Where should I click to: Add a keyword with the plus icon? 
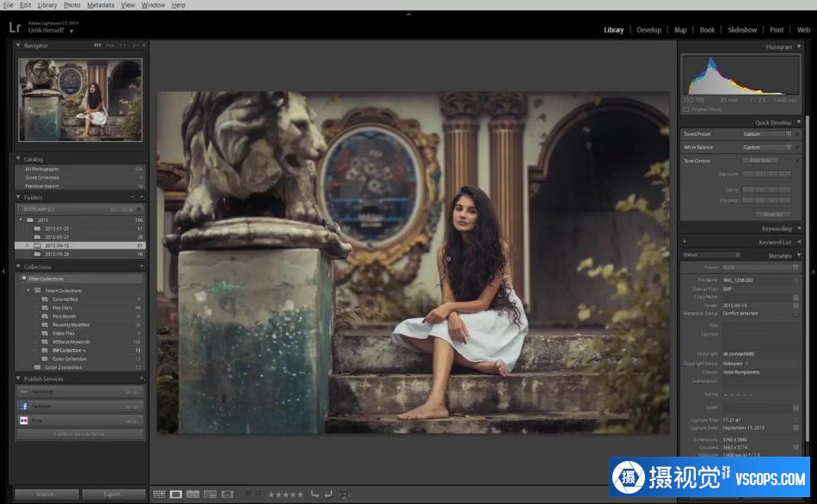click(685, 242)
